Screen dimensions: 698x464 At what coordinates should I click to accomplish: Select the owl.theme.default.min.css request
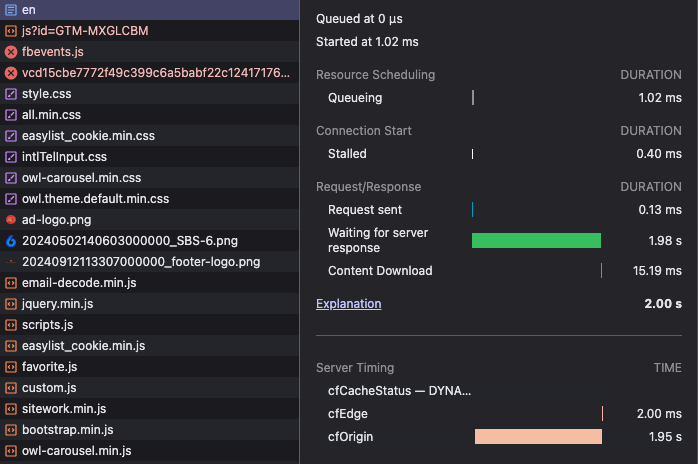tap(95, 199)
